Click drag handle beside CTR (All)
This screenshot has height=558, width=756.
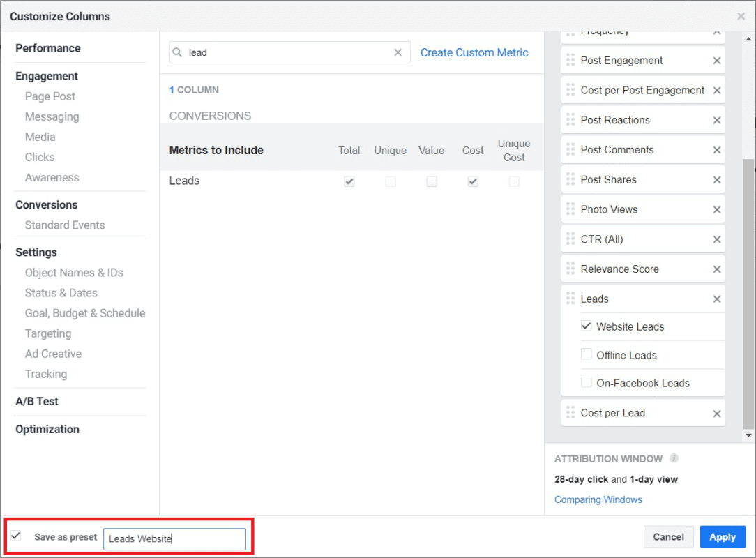point(570,239)
